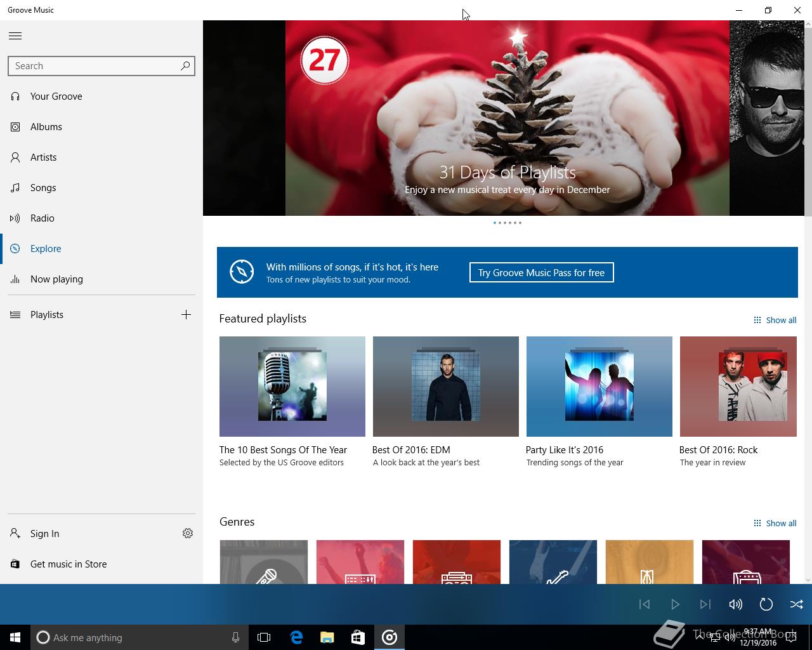812x650 pixels.
Task: Click the vertical scrollbar down arrow
Action: [x=808, y=580]
